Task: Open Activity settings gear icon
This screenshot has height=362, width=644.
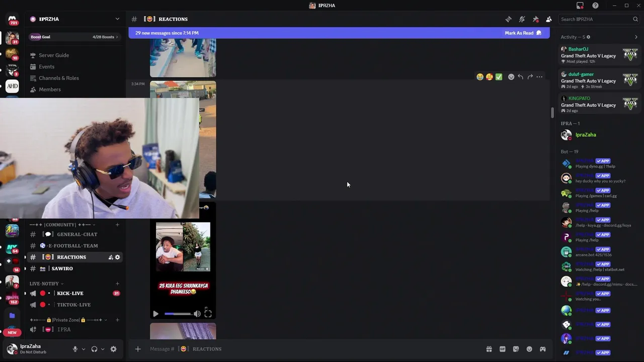Action: (588, 37)
